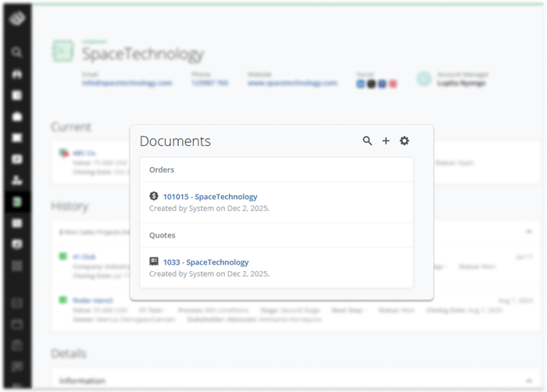Screen dimensions: 547x392
Task: Go to home icon in left sidebar
Action: click(x=16, y=75)
